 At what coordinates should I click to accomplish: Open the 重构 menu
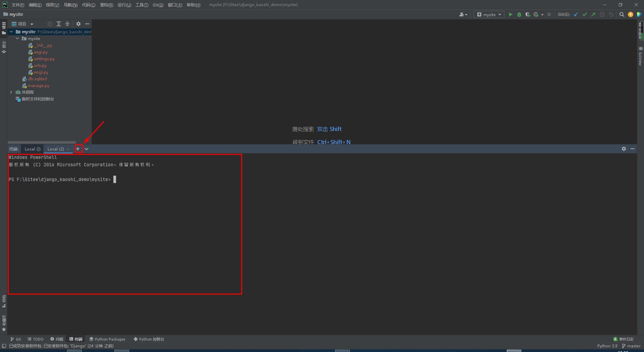click(x=106, y=5)
